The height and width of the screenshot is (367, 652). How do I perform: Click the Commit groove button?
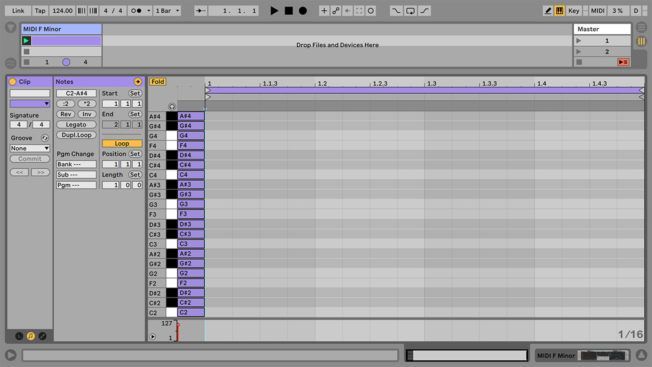click(30, 159)
